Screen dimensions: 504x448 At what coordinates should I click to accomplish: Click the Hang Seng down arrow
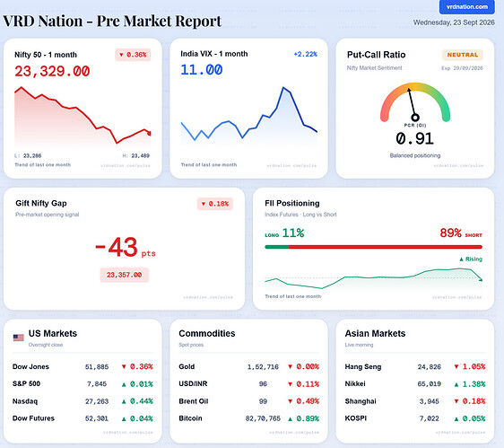point(456,366)
